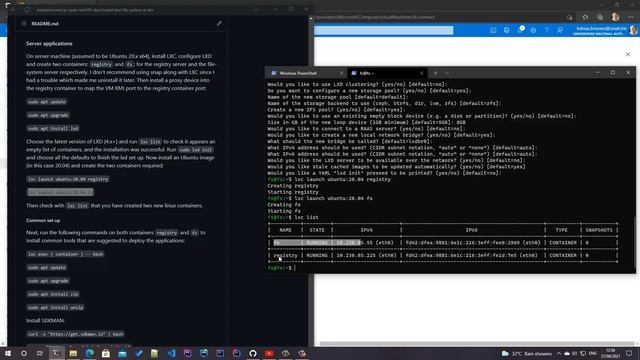Close the Azure connect pane

point(628,54)
